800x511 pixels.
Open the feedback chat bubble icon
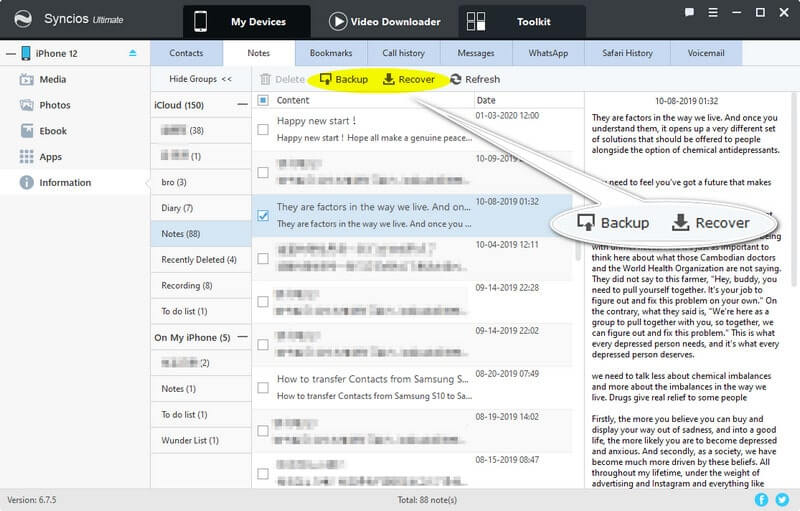click(689, 12)
